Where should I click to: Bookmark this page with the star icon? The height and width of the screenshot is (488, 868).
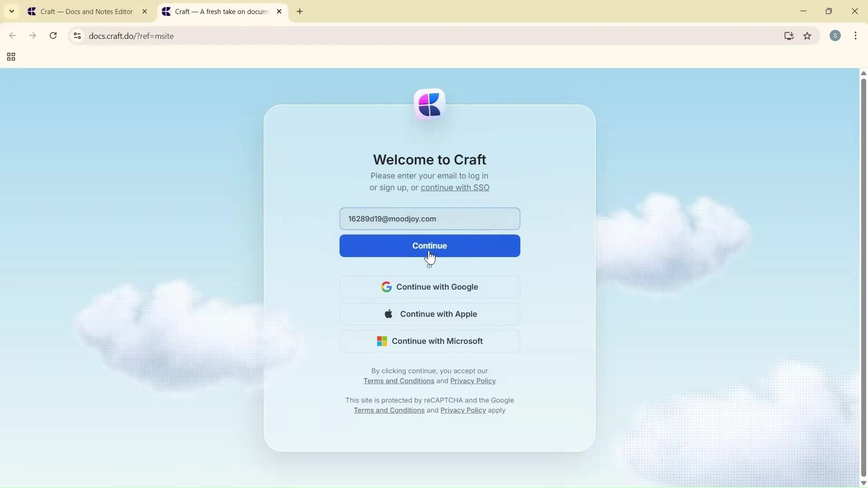[x=808, y=36]
